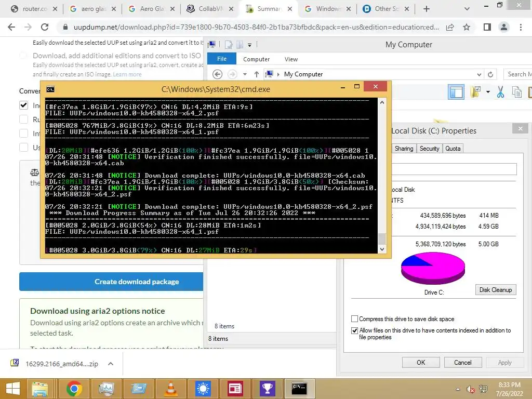The width and height of the screenshot is (532, 399).
Task: Toggle the second conversion option checkbox starting 'Ru'
Action: [x=24, y=119]
